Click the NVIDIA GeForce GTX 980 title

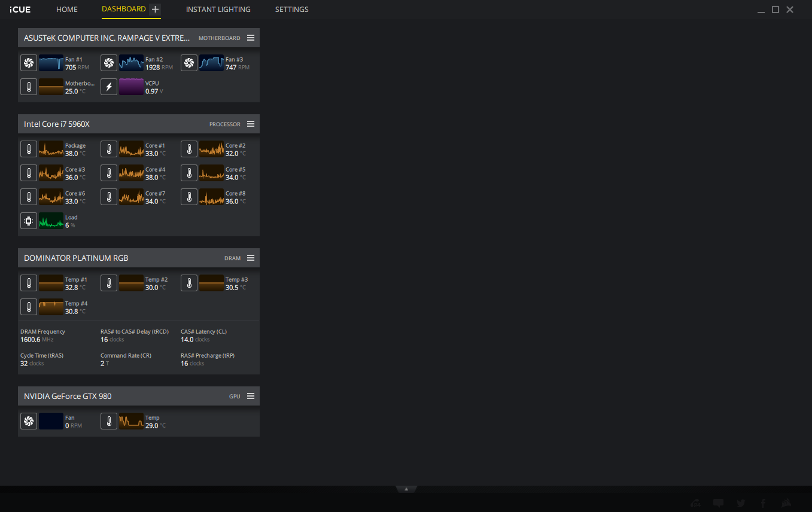click(x=68, y=396)
